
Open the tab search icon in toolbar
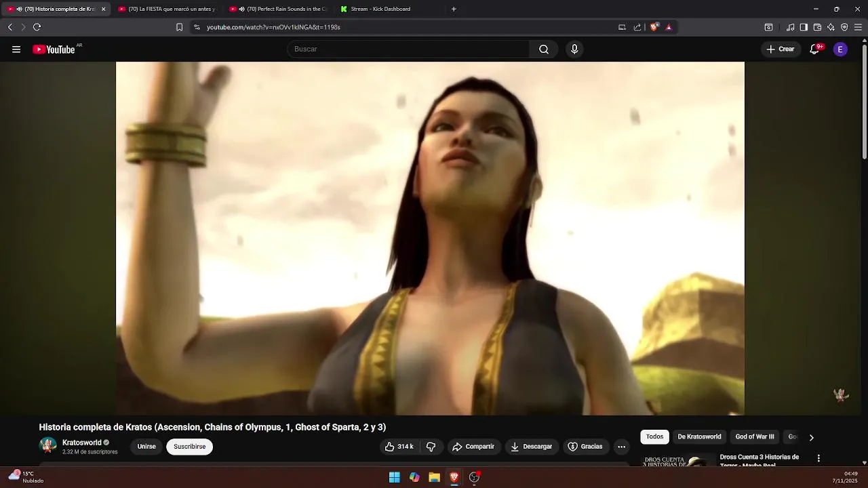pyautogui.click(x=768, y=27)
